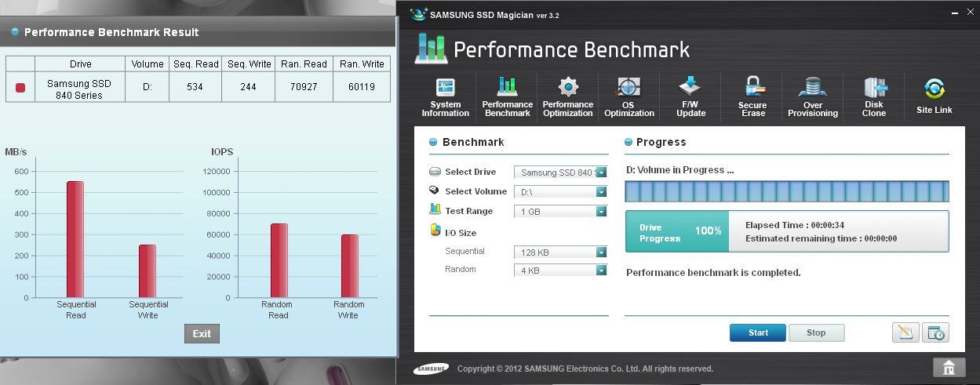
Task: Click the 'Ran. Write' column header
Action: click(x=362, y=64)
